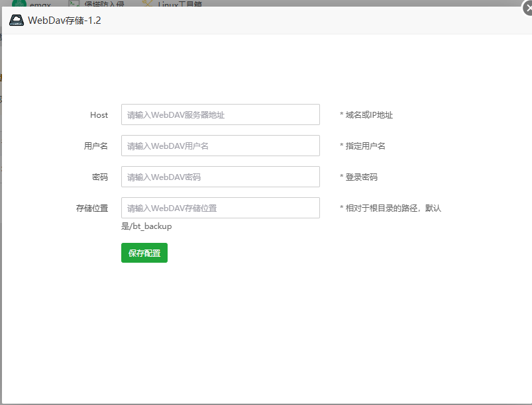Select the 用户名 input field
The height and width of the screenshot is (405, 532).
(221, 146)
